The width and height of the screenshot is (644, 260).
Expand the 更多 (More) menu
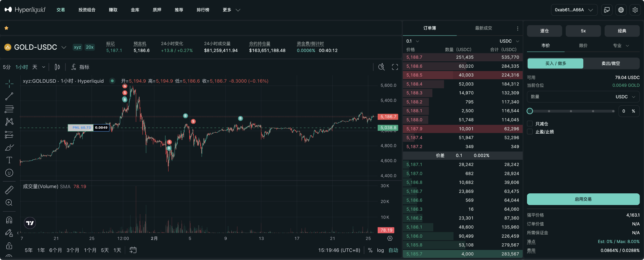tap(231, 10)
